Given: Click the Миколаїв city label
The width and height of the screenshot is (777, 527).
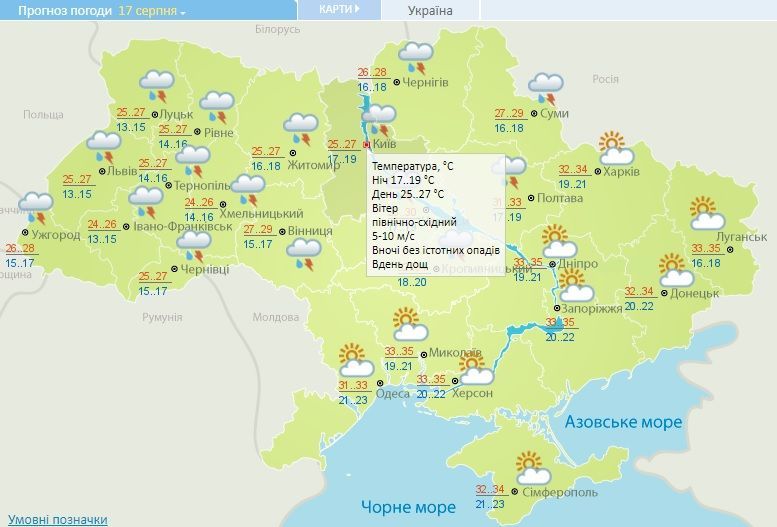Looking at the screenshot, I should click(455, 352).
